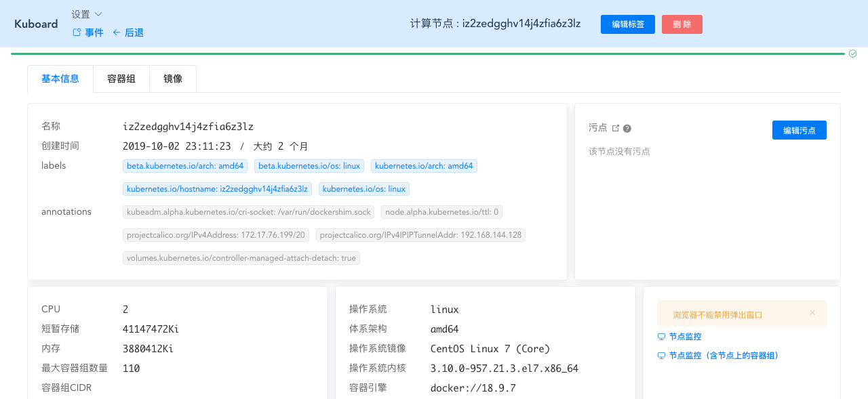The height and width of the screenshot is (399, 868).
Task: Open taints documentation via the 污点 external-link icon
Action: pyautogui.click(x=615, y=127)
